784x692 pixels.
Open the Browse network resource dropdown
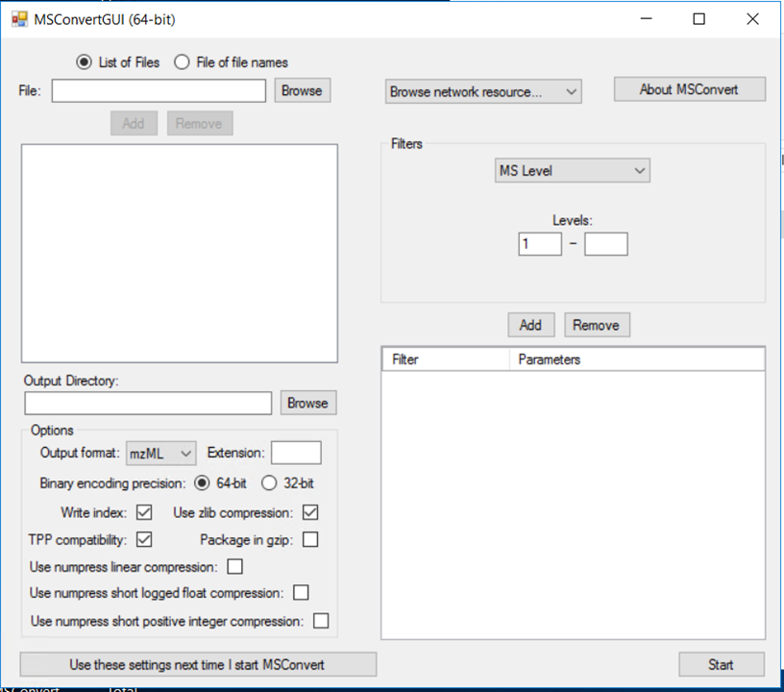point(483,91)
